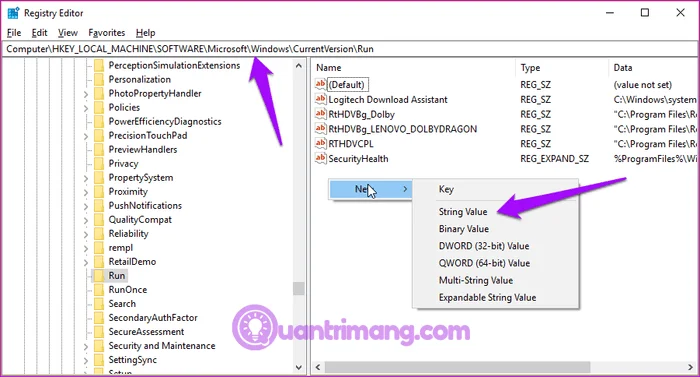
Task: Click the Personalization folder icon
Action: tap(99, 80)
